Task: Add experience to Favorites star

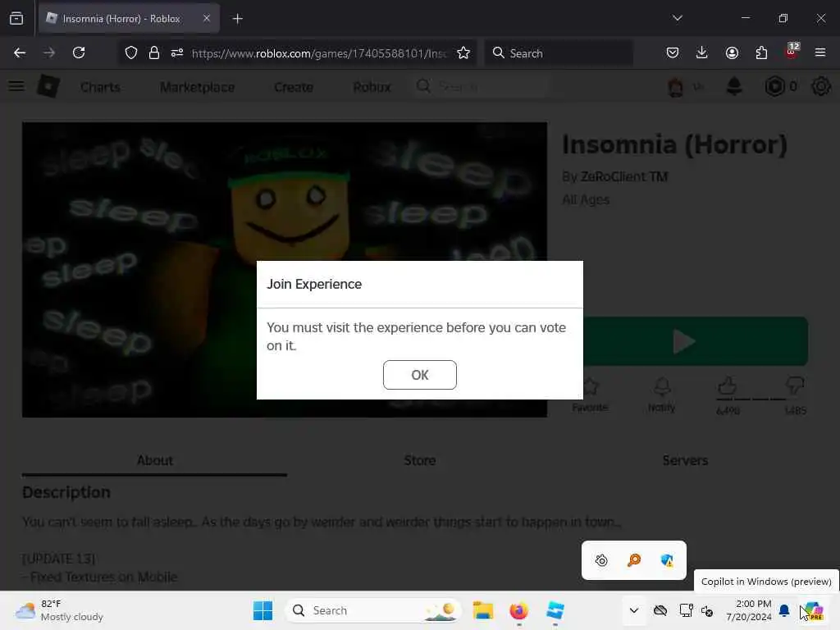Action: pos(590,395)
